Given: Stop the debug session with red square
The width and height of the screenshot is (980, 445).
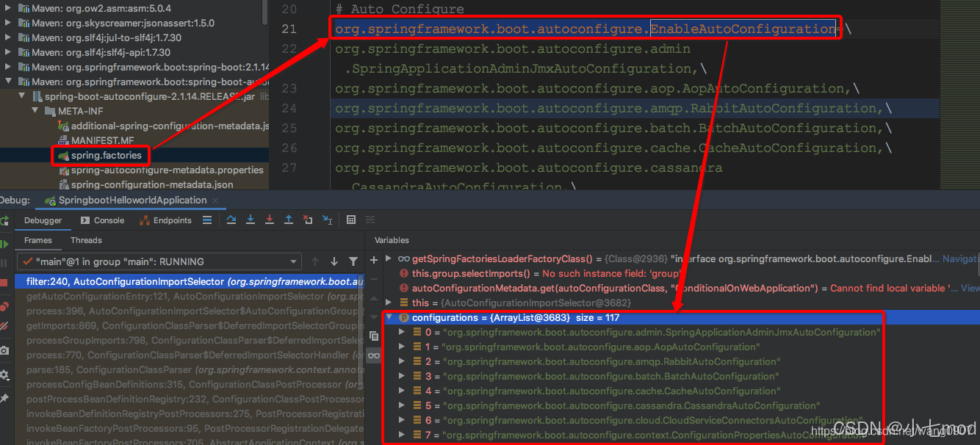Looking at the screenshot, I should [x=4, y=282].
